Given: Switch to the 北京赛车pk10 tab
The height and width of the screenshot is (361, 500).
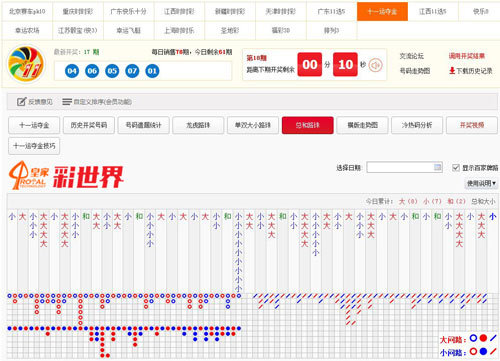Looking at the screenshot, I should (x=27, y=11).
